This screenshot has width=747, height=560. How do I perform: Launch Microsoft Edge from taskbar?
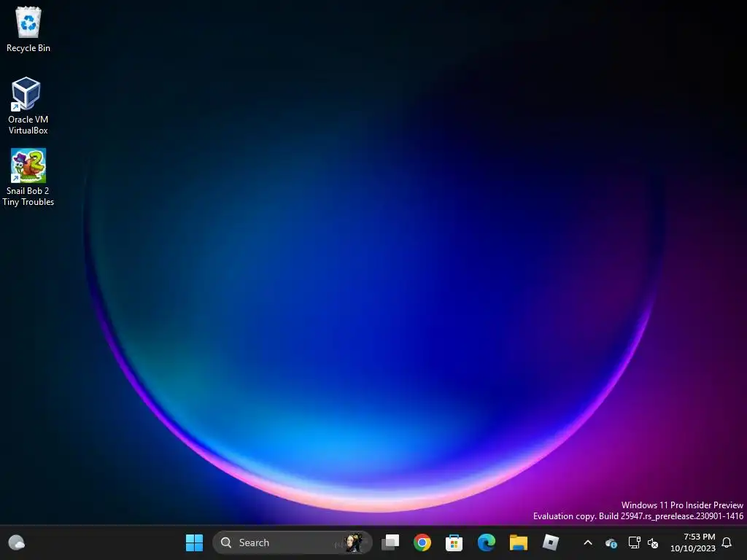[487, 542]
